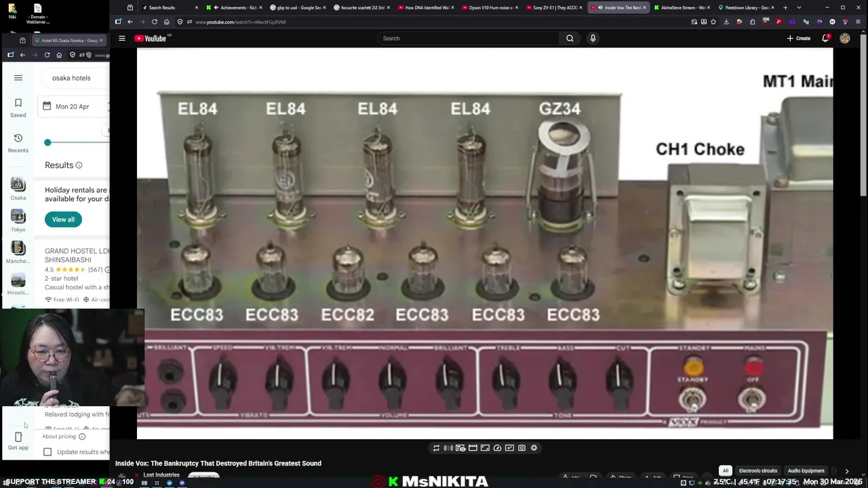Viewport: 868px width, 488px height.
Task: Open YouTube notifications bell
Action: click(x=825, y=39)
